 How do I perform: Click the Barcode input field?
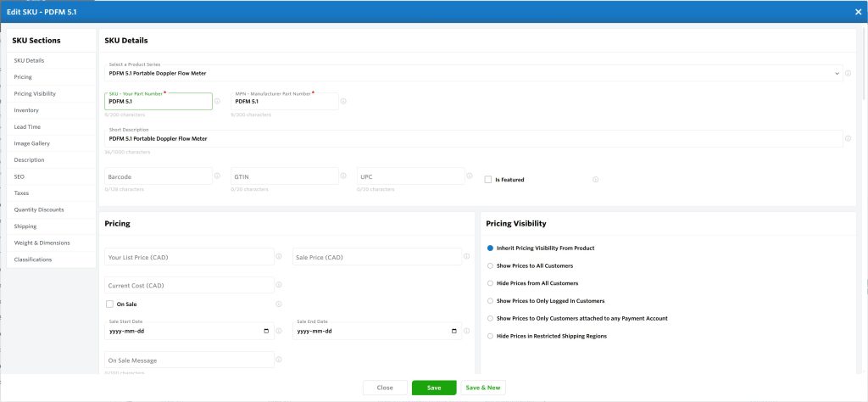158,176
